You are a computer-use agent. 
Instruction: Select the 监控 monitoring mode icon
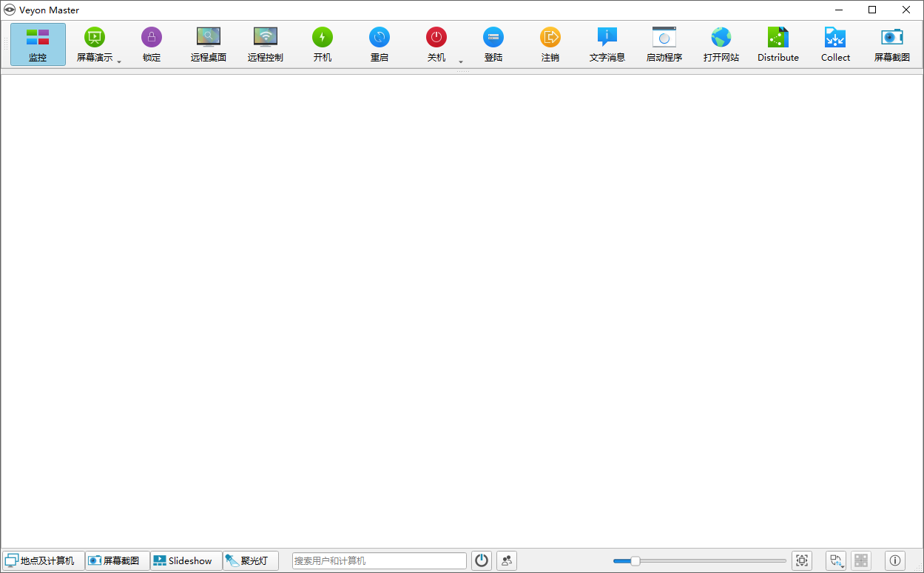point(38,44)
